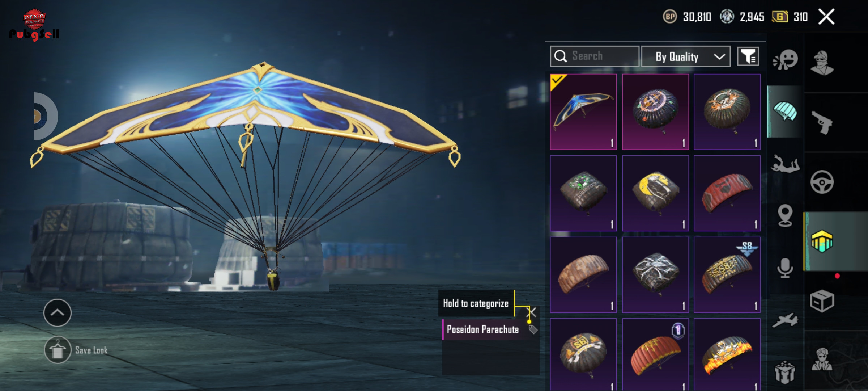Expand the By Quality sort dropdown

(686, 56)
